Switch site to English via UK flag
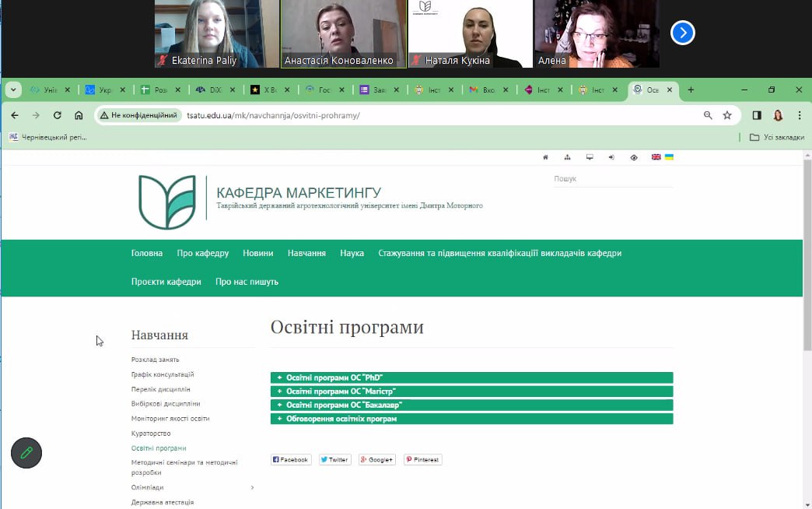 pos(656,157)
